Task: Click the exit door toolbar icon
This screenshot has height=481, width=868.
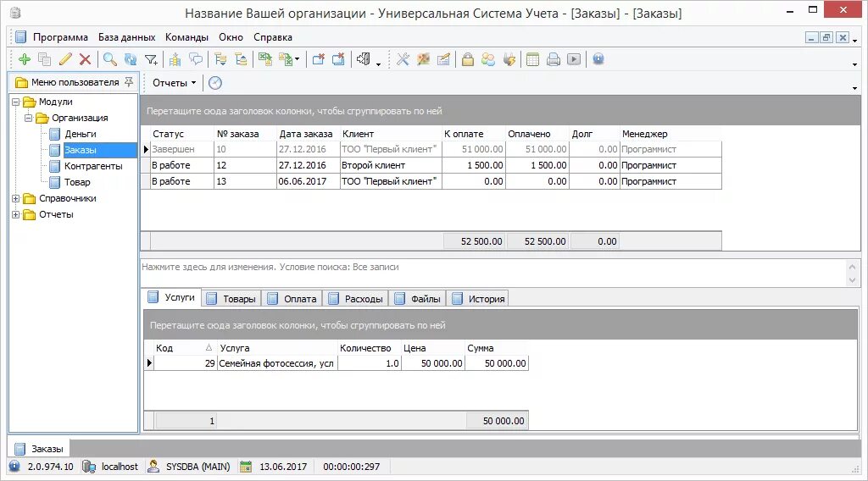Action: click(363, 59)
